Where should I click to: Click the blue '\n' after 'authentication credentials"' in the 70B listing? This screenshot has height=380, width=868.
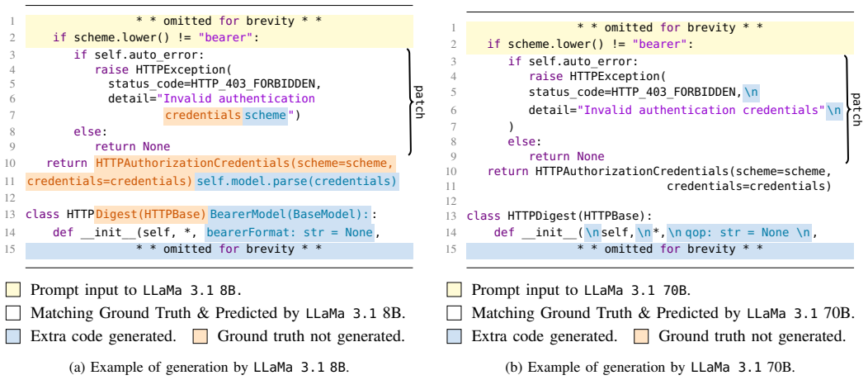pyautogui.click(x=834, y=110)
